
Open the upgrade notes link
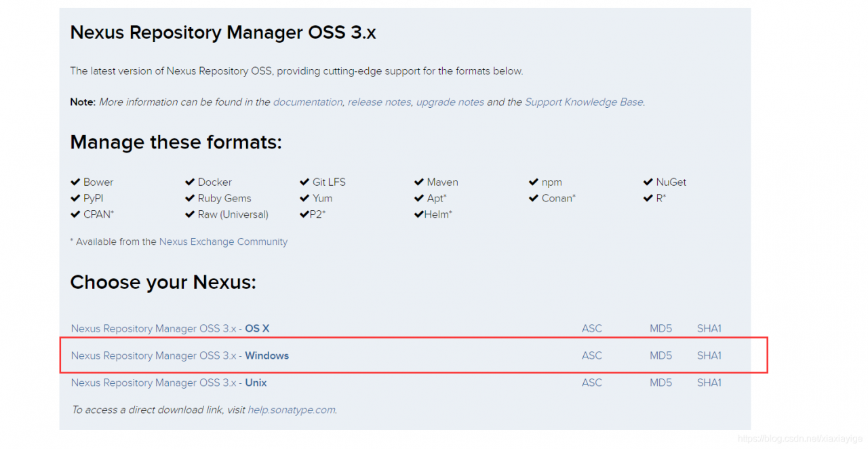click(x=450, y=102)
